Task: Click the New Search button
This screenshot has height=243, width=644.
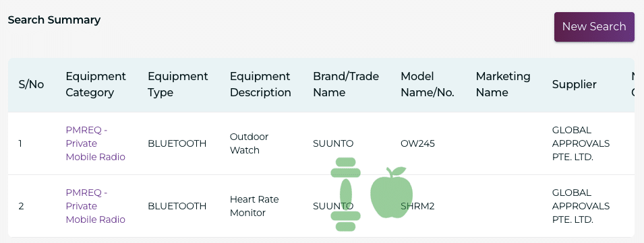Action: pyautogui.click(x=594, y=27)
